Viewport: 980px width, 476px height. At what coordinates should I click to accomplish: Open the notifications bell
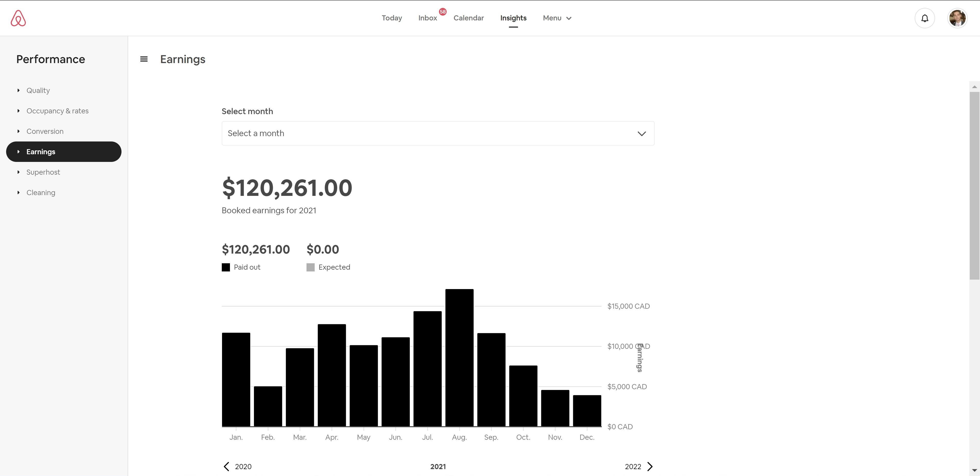coord(924,18)
